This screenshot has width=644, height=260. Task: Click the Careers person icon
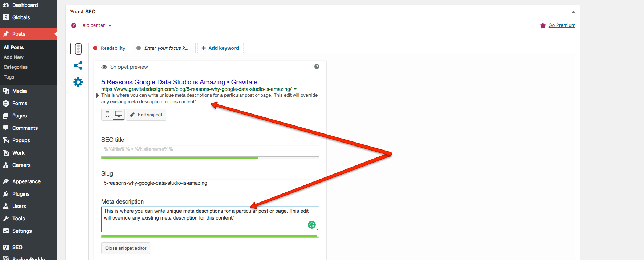[6, 165]
